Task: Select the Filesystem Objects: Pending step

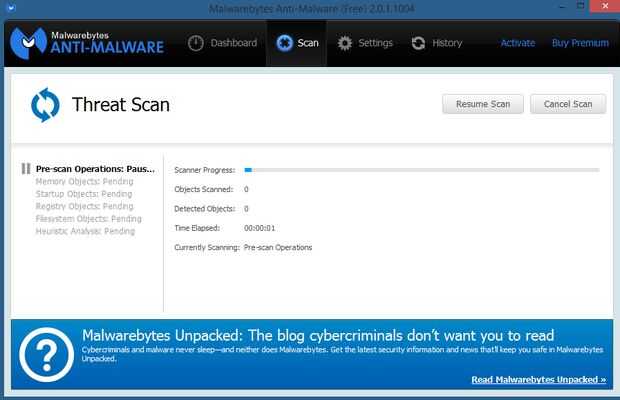Action: click(x=89, y=219)
